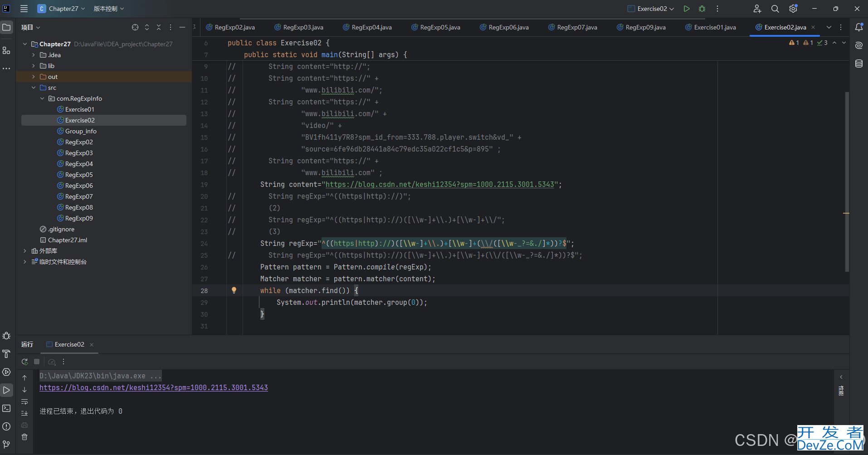Switch to RegExp09.java tab
Viewport: 868px width, 455px height.
(641, 27)
